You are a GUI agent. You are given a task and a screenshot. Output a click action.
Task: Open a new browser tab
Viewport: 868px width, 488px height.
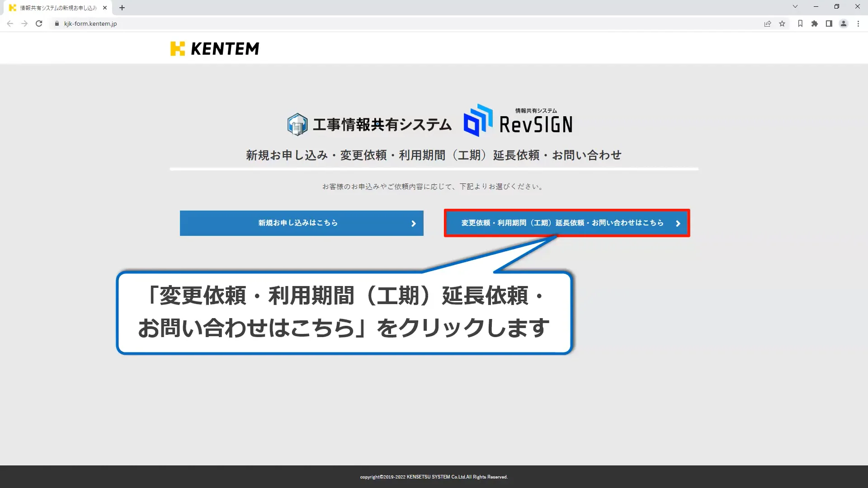[122, 7]
